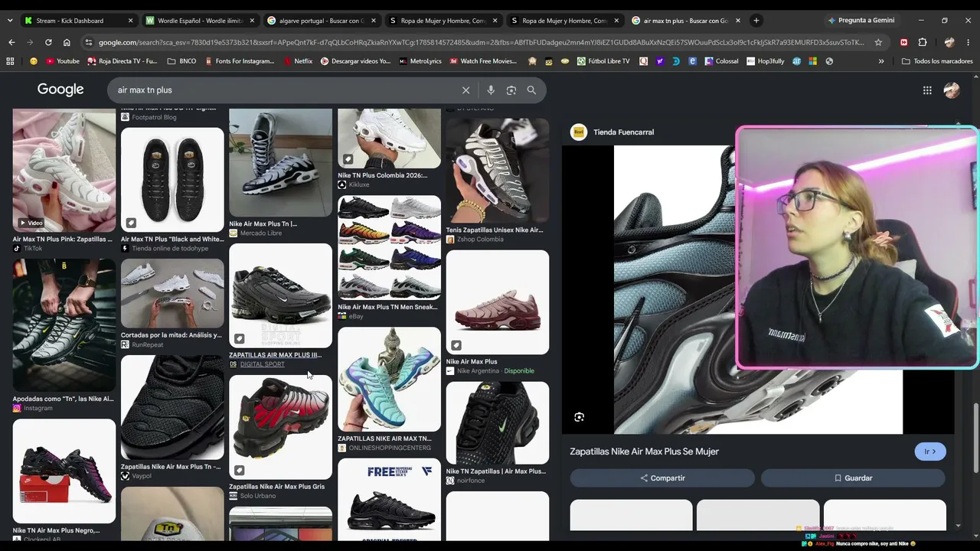
Task: Click Pregunta a Gemini button
Action: pos(861,21)
